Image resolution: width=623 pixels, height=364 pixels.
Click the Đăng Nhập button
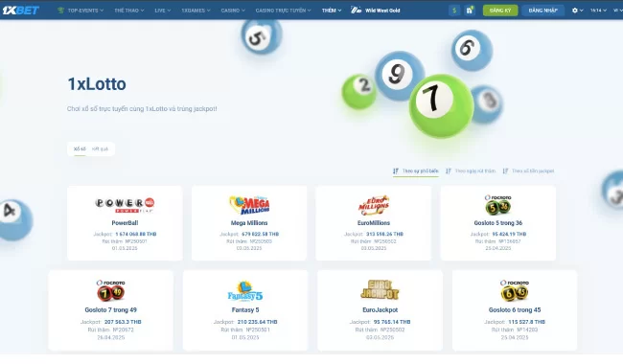pyautogui.click(x=542, y=11)
